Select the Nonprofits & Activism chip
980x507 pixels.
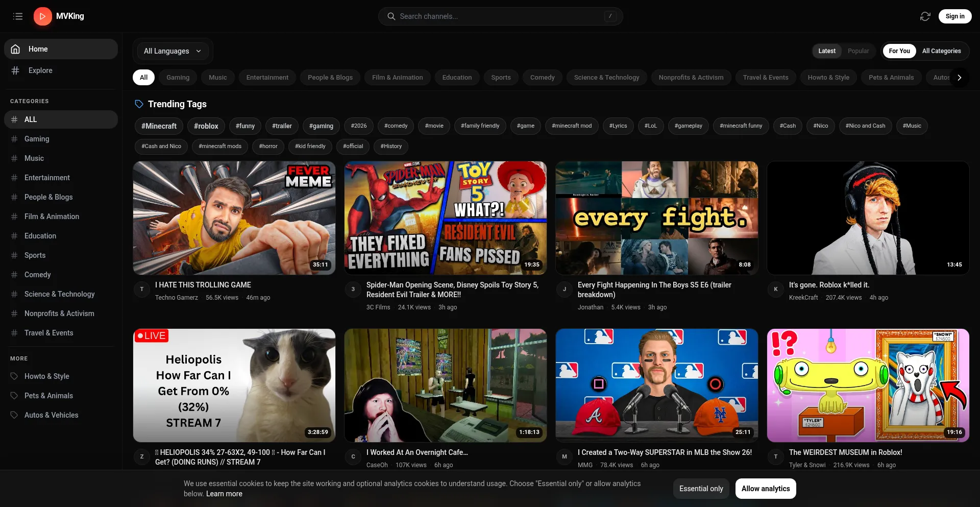point(691,78)
